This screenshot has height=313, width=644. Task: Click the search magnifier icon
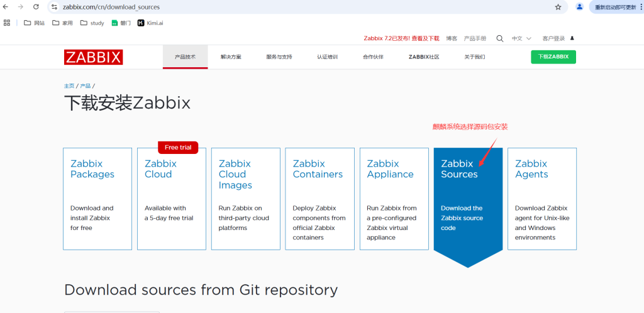(500, 38)
